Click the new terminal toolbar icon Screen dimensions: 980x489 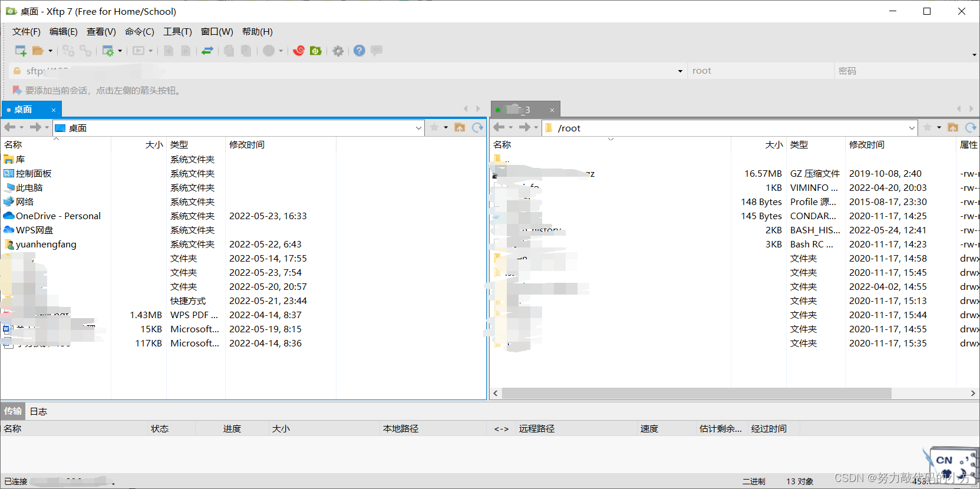(138, 51)
